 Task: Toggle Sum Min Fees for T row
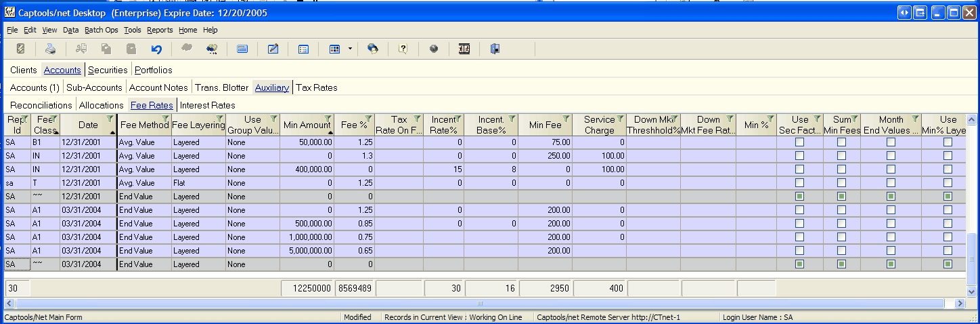841,183
